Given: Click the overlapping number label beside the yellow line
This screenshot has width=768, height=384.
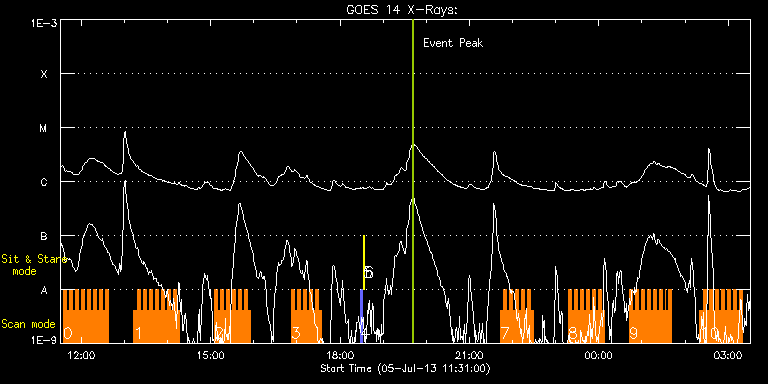Looking at the screenshot, I should [369, 272].
